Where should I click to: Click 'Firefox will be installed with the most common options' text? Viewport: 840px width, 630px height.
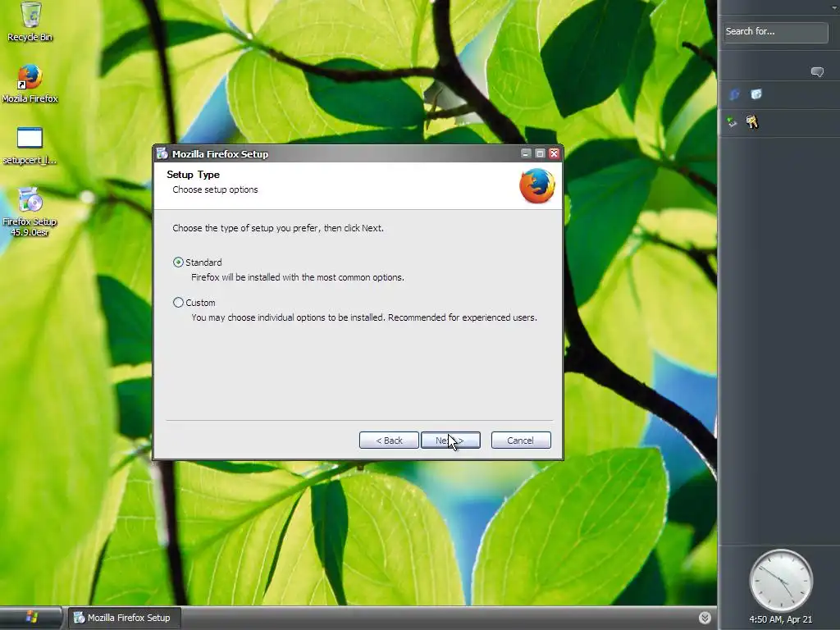(297, 277)
